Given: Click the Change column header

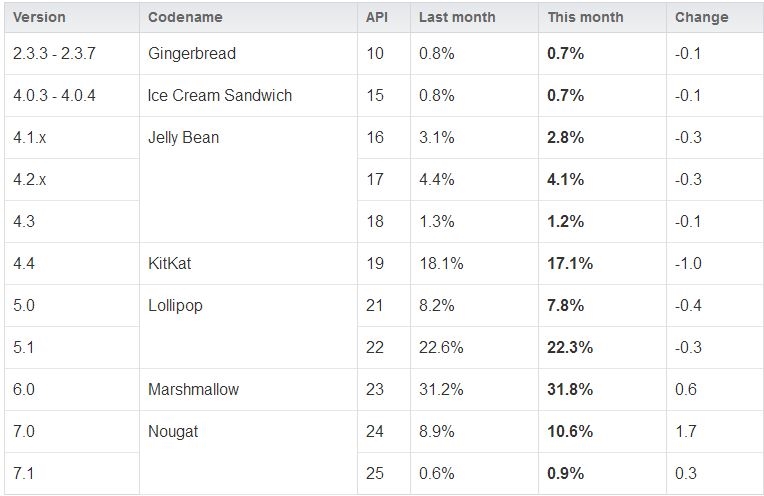Looking at the screenshot, I should click(x=701, y=17).
